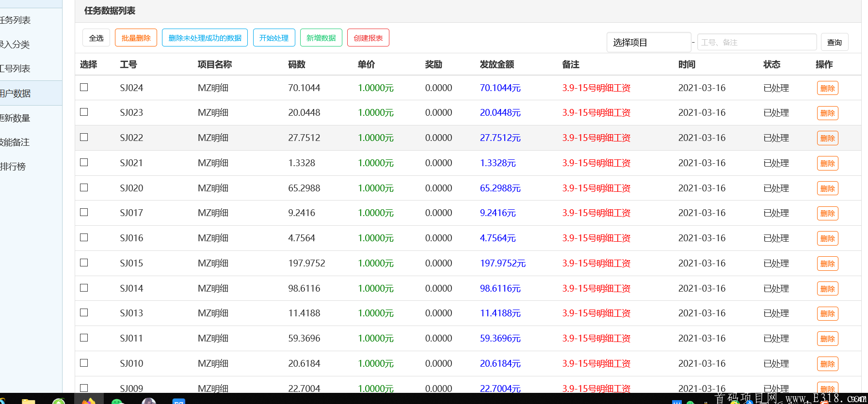Click the 任务数据列表 panel title

pos(110,11)
